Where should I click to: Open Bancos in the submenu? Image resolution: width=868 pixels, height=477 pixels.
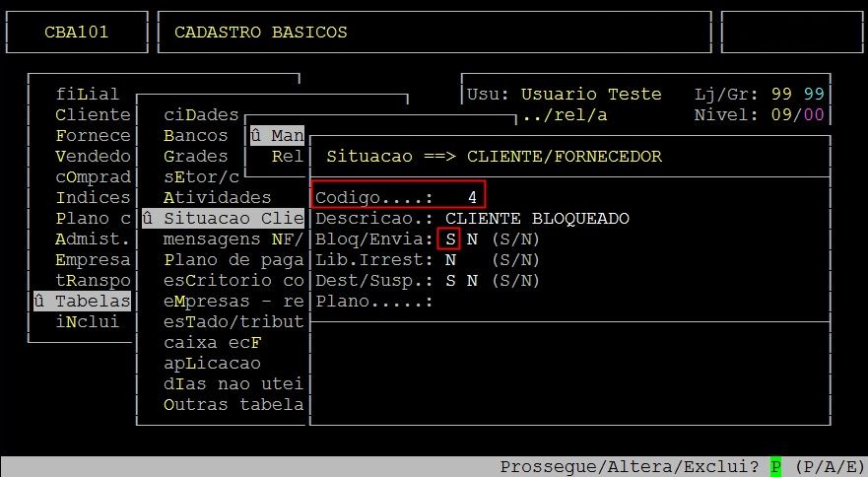[x=195, y=136]
